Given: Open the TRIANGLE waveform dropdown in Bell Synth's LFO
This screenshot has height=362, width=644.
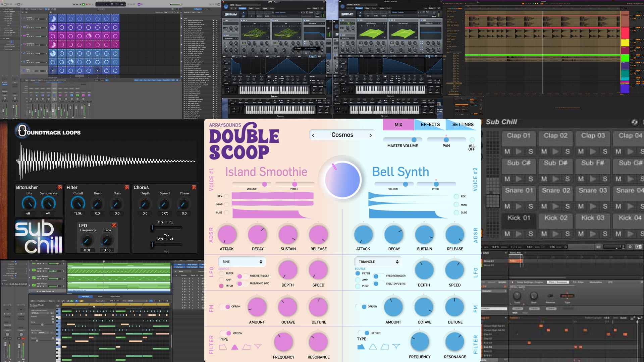Looking at the screenshot, I should click(x=378, y=262).
